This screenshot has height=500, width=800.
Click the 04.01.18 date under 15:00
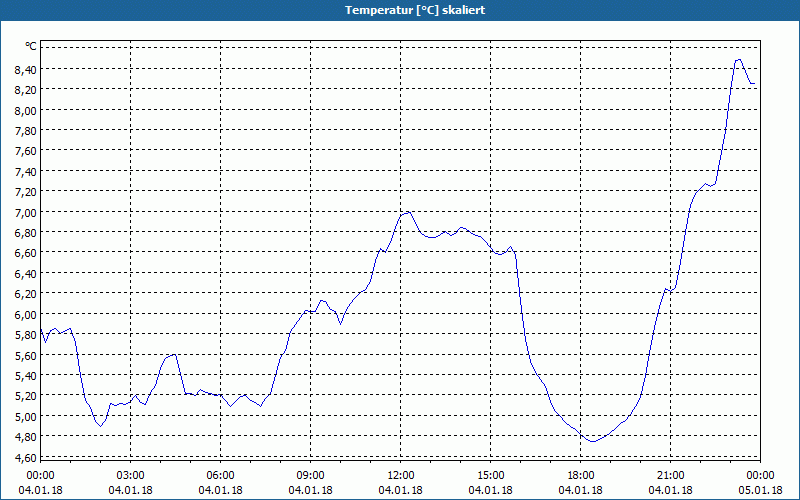tap(490, 490)
